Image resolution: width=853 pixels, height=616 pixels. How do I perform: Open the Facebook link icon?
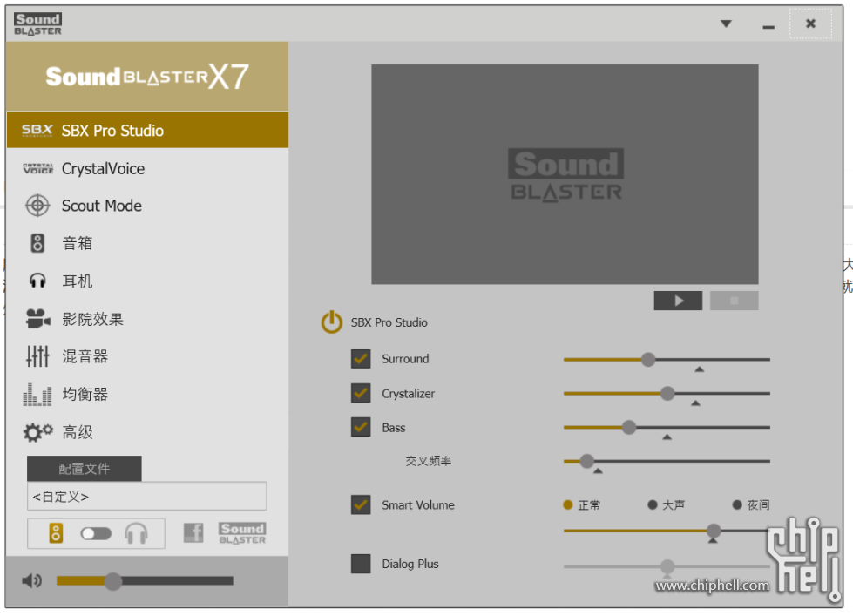coord(193,532)
